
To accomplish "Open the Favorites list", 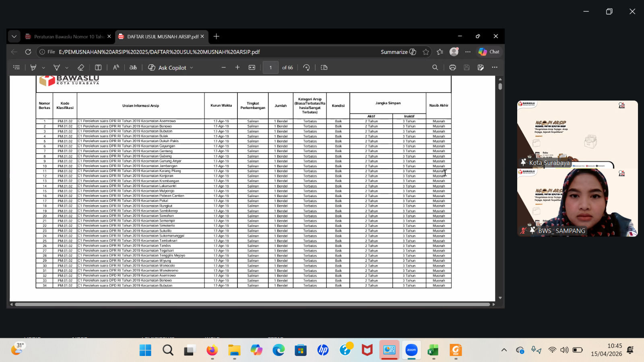I will tap(440, 52).
